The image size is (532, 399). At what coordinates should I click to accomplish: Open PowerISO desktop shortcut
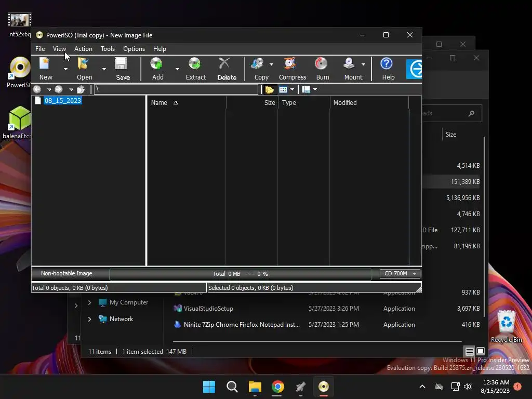[19, 72]
